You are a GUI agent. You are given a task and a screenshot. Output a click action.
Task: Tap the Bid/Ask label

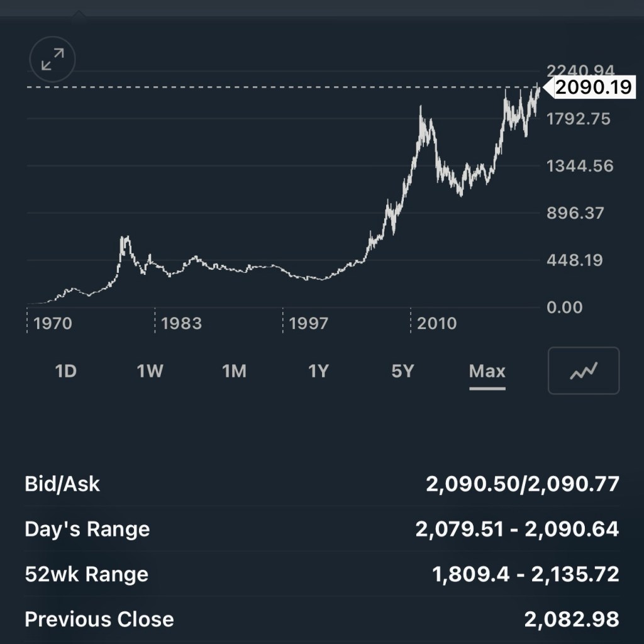pos(62,484)
